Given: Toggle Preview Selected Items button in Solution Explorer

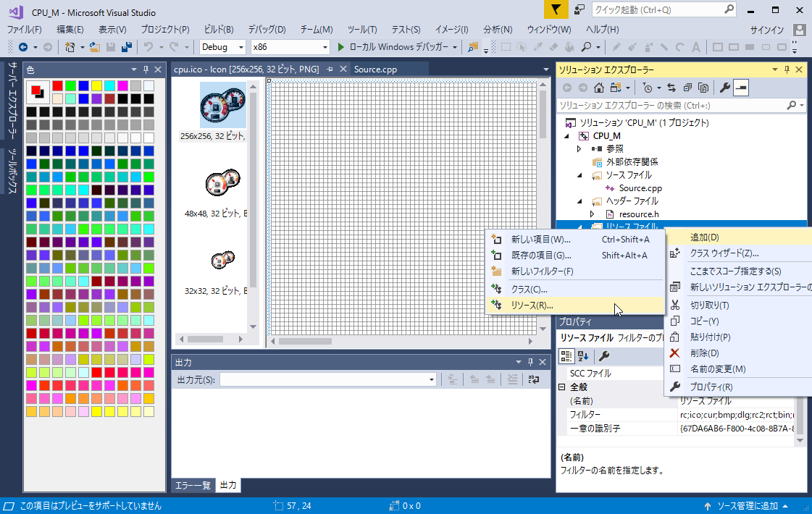Looking at the screenshot, I should click(741, 88).
